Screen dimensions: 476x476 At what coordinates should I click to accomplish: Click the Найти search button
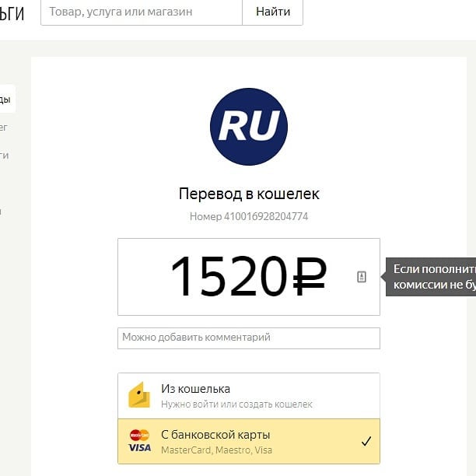pyautogui.click(x=272, y=12)
